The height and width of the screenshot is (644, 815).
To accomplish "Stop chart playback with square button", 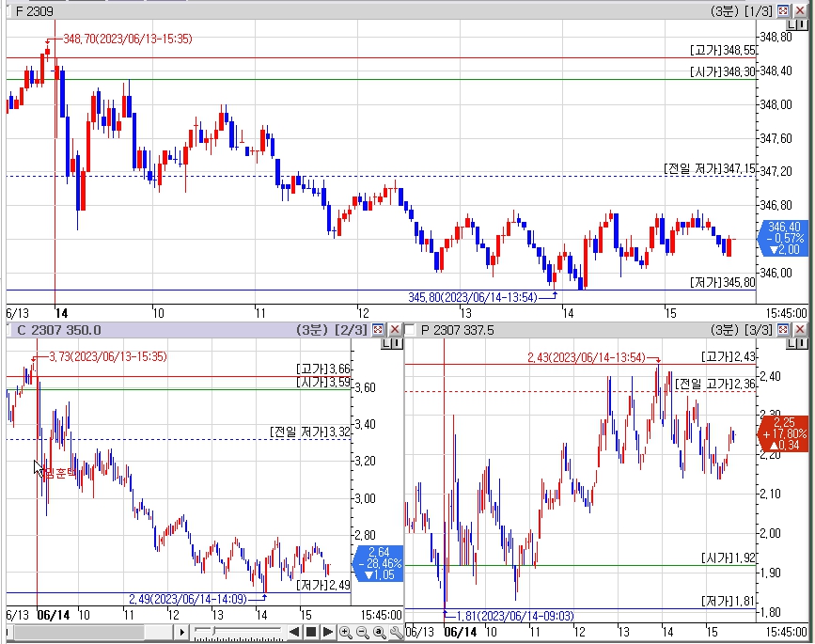I will coord(311,632).
